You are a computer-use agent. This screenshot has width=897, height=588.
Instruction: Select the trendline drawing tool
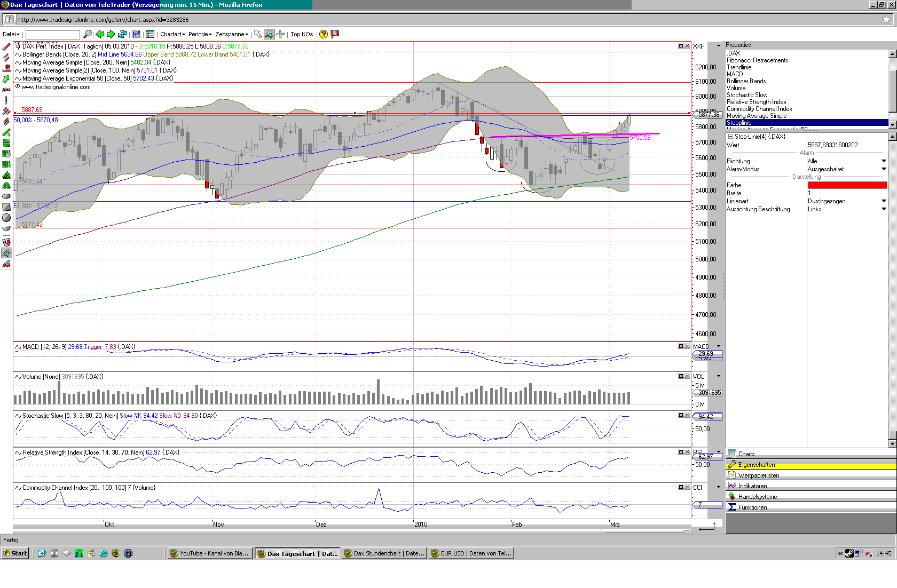tap(6, 47)
